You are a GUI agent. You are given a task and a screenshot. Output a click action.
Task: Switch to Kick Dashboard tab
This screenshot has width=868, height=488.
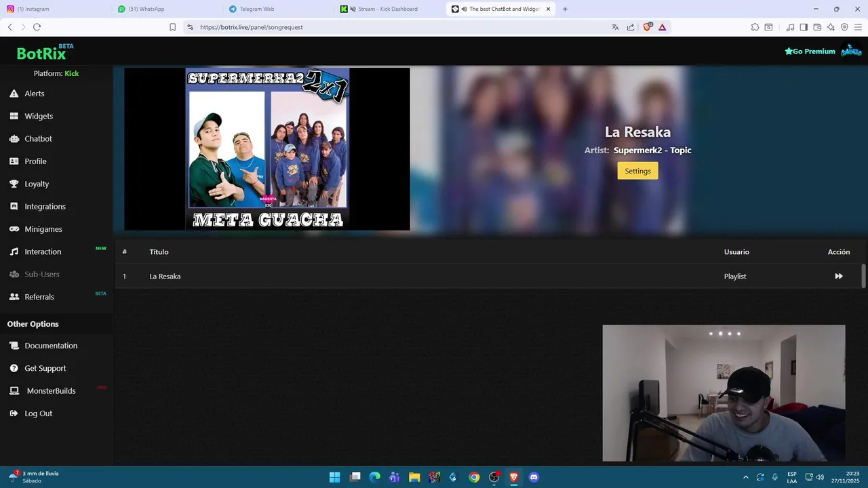tap(389, 9)
